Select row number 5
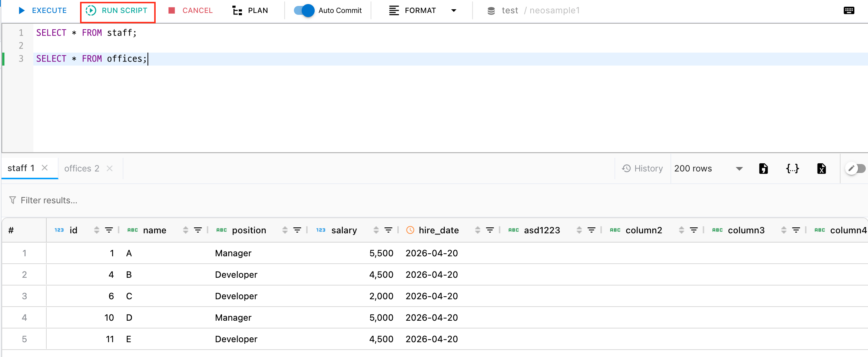Viewport: 868px width, 357px height. pos(24,339)
